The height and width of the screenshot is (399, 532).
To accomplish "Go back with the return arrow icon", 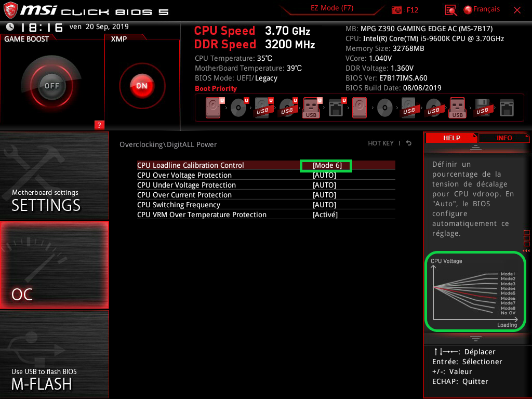I will 409,143.
